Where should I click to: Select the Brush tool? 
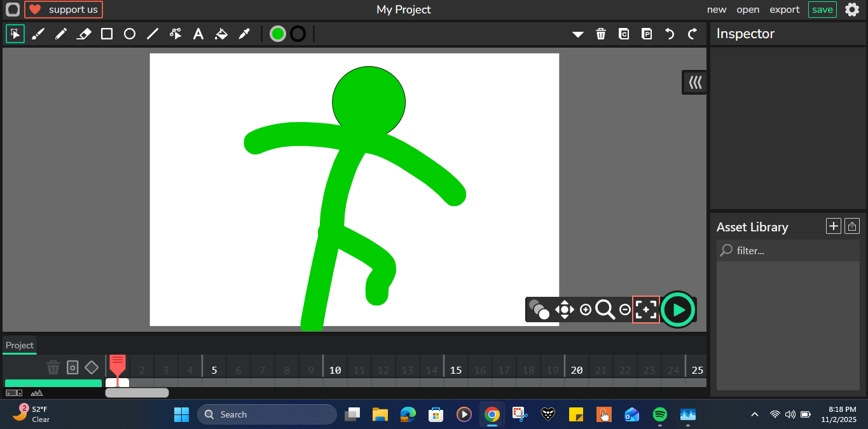(38, 34)
